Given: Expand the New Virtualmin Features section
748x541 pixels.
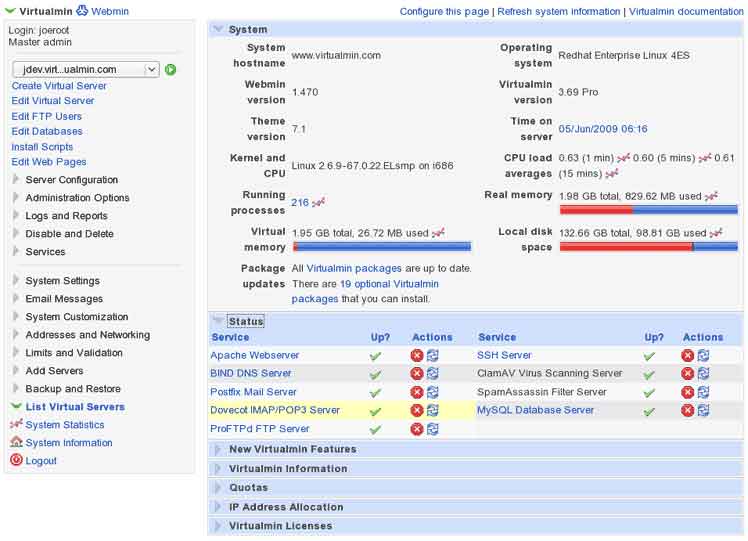Looking at the screenshot, I should pos(292,450).
